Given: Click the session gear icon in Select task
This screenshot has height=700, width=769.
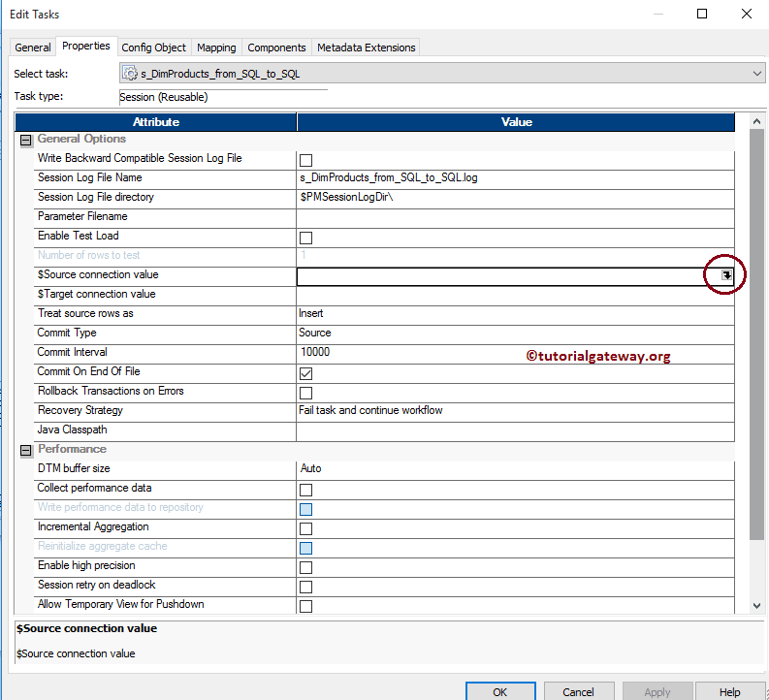Looking at the screenshot, I should coord(130,74).
